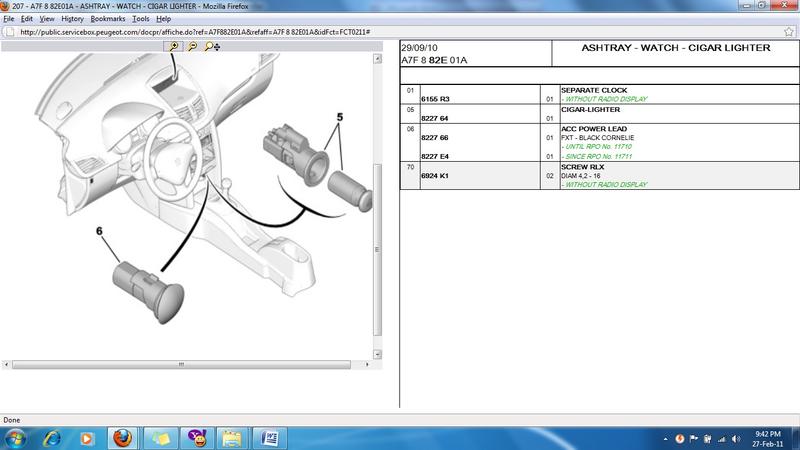Open the Edit menu
Image resolution: width=800 pixels, height=450 pixels.
click(x=27, y=19)
